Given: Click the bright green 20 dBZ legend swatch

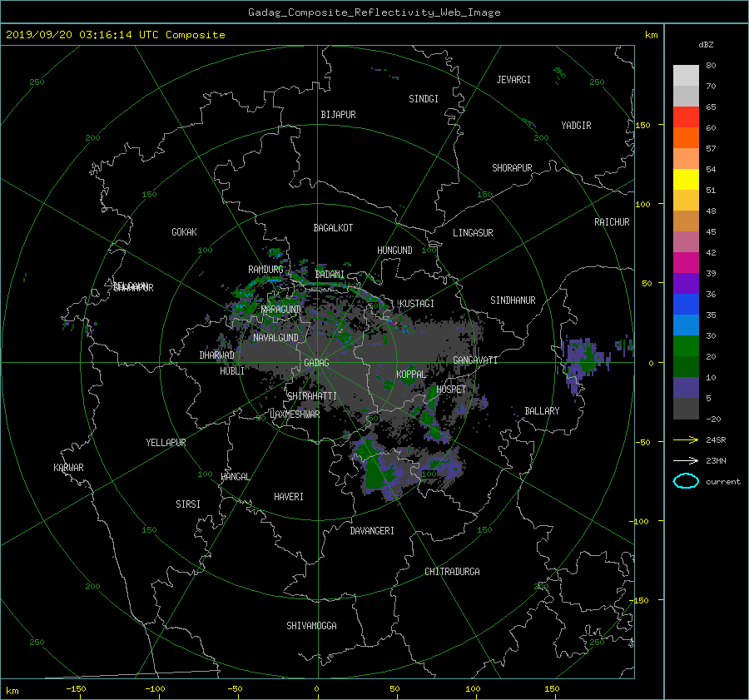Looking at the screenshot, I should pos(686,346).
